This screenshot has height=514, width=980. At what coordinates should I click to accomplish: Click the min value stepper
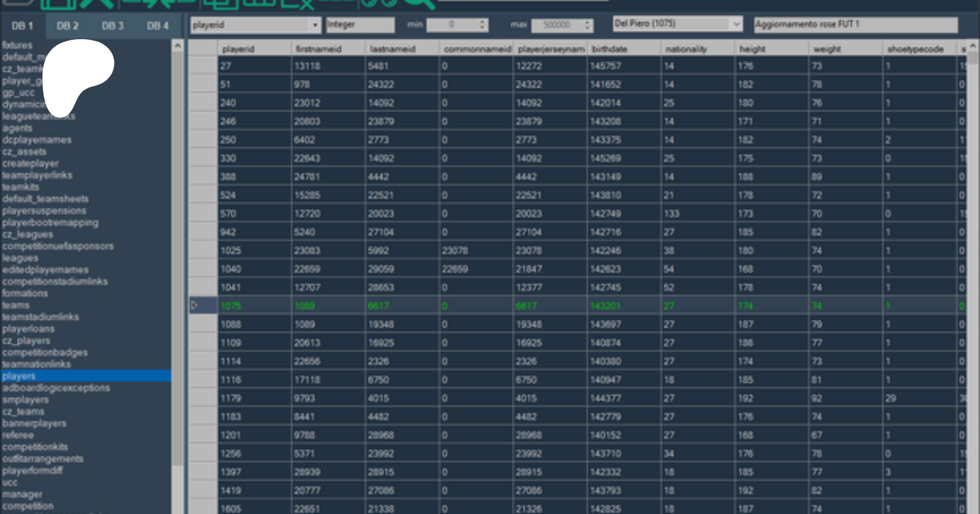pyautogui.click(x=482, y=24)
